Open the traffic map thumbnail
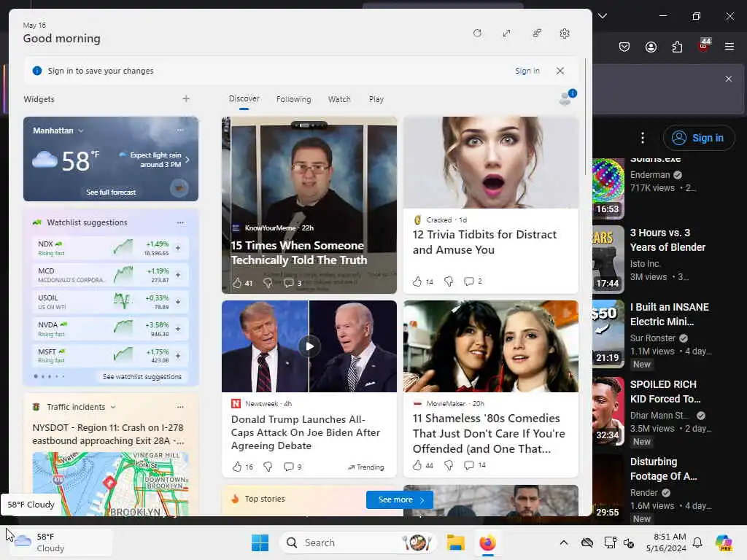Viewport: 747px width, 560px height. (x=111, y=484)
